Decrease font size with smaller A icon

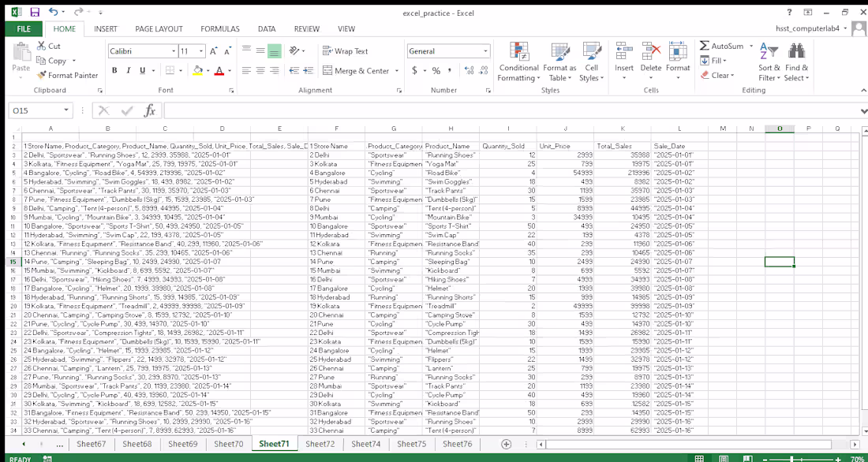pyautogui.click(x=227, y=51)
